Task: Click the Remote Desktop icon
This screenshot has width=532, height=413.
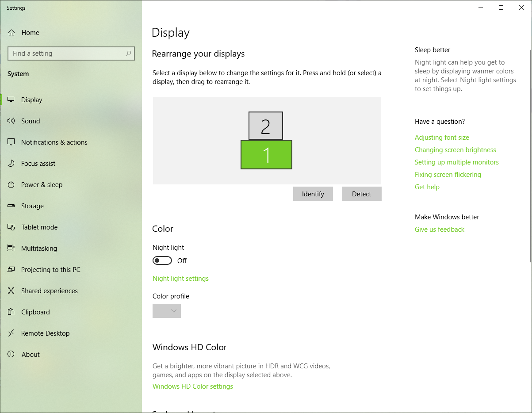Action: tap(11, 333)
